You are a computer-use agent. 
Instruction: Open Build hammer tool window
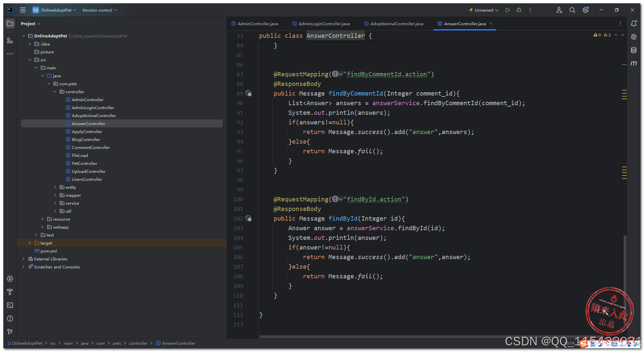[10, 292]
